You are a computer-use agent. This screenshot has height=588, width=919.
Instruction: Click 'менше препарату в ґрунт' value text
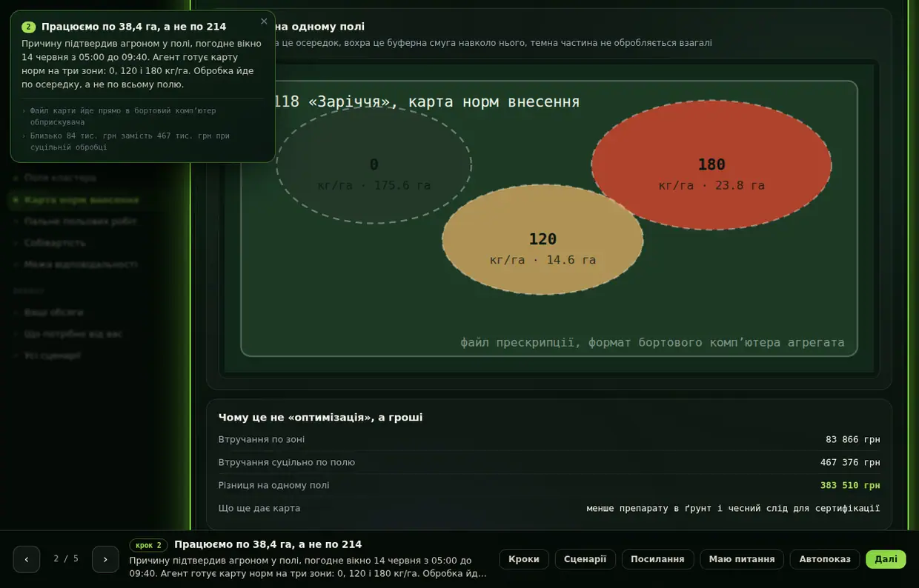pos(733,509)
